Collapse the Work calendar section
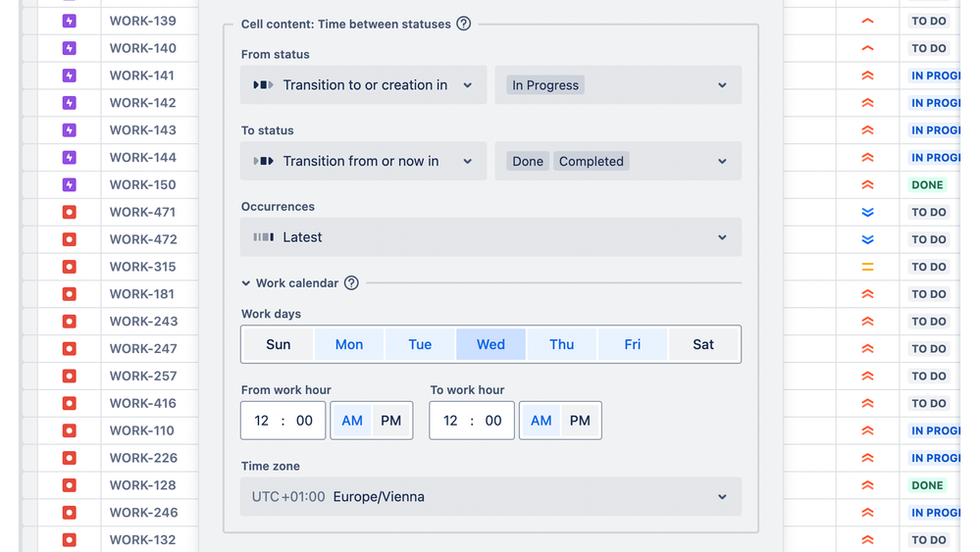Viewport: 980px width, 552px height. (246, 283)
